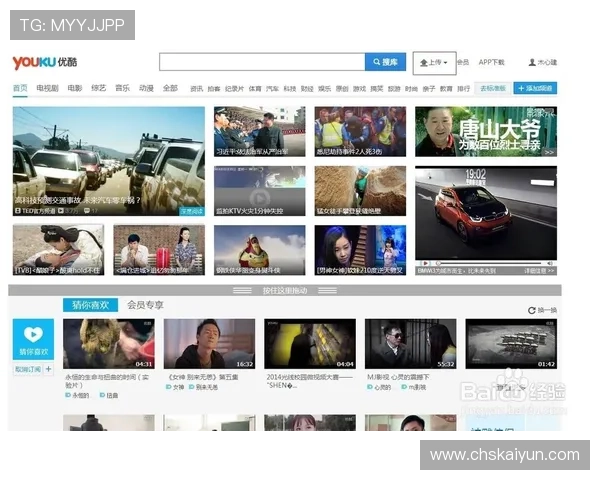
Task: Focus the Youku search input field
Action: pos(262,62)
